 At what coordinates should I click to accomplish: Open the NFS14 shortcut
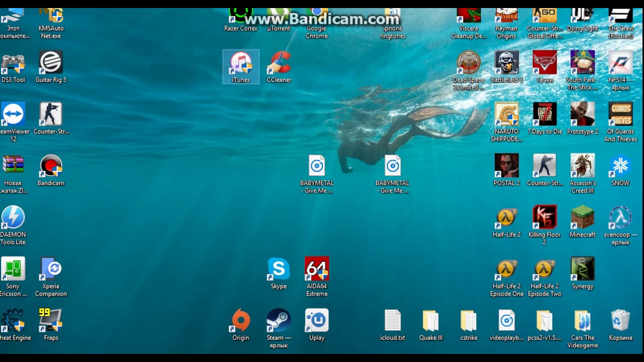[x=620, y=62]
